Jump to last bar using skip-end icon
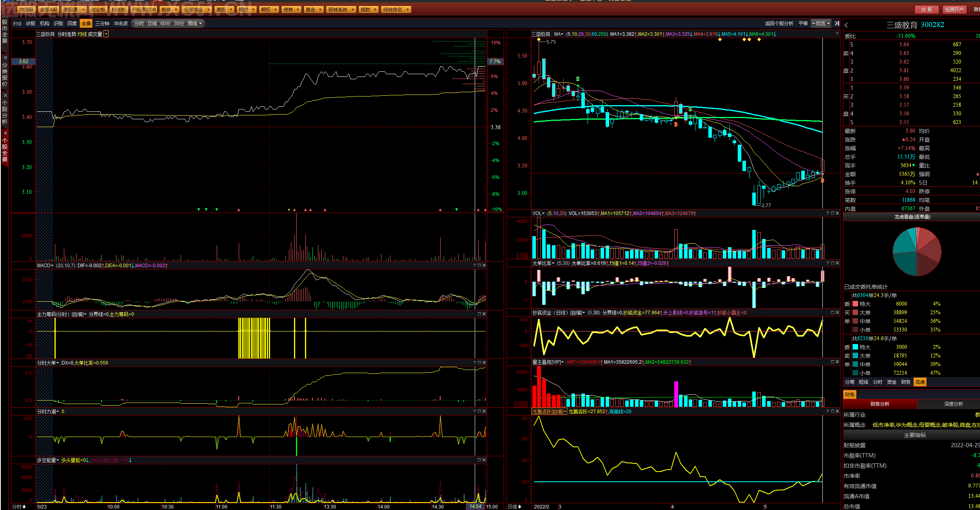Screen dimensions: 980x510 click(x=837, y=24)
